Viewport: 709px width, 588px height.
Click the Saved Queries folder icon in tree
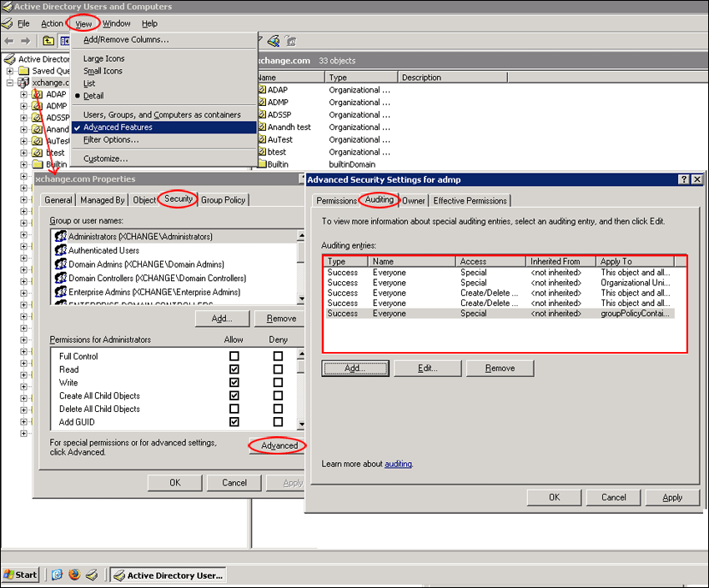24,71
